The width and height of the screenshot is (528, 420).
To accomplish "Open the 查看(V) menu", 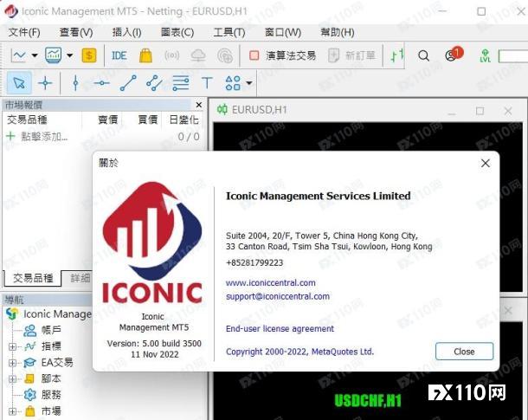I will coord(76,32).
